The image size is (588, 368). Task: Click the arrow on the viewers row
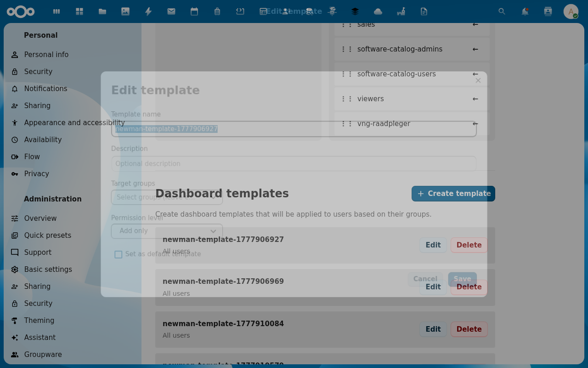click(475, 99)
